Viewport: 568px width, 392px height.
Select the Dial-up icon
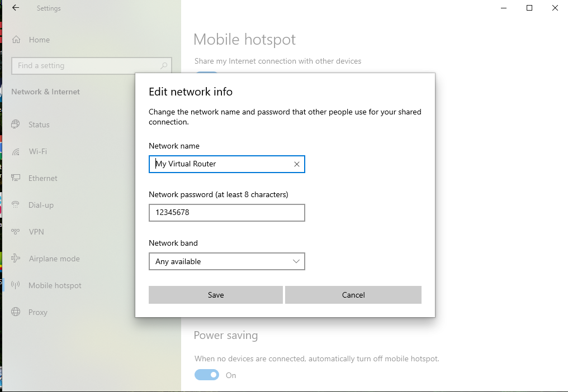(x=16, y=205)
